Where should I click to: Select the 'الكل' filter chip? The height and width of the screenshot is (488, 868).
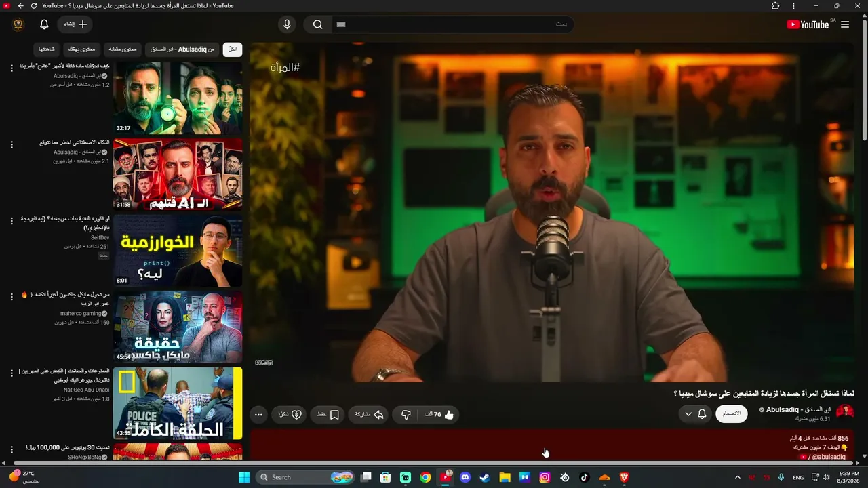click(233, 49)
